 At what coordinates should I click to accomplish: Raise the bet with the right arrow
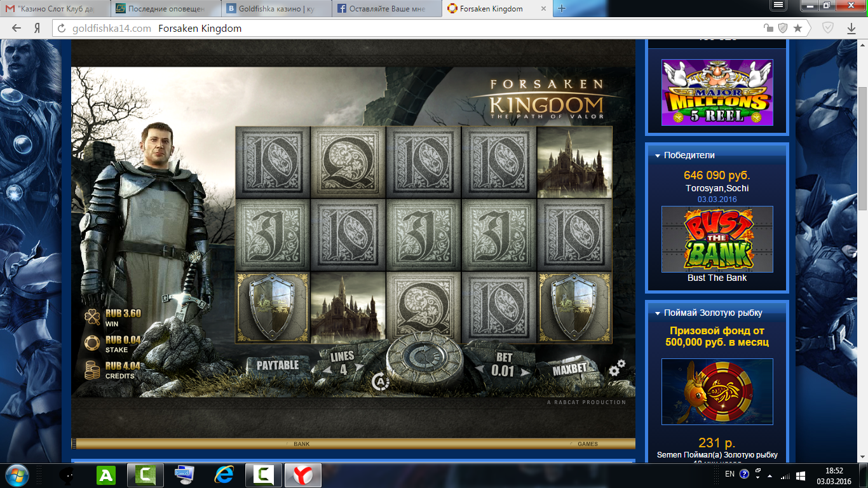pos(524,372)
